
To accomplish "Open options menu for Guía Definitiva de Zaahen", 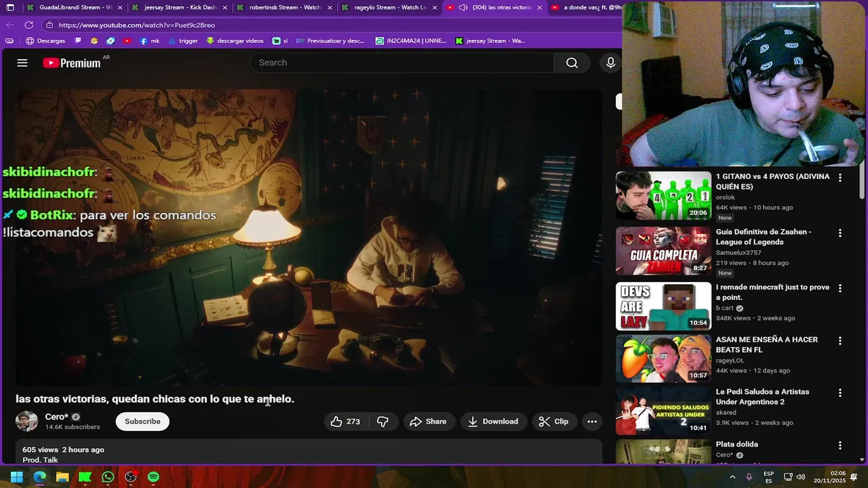I will (840, 233).
